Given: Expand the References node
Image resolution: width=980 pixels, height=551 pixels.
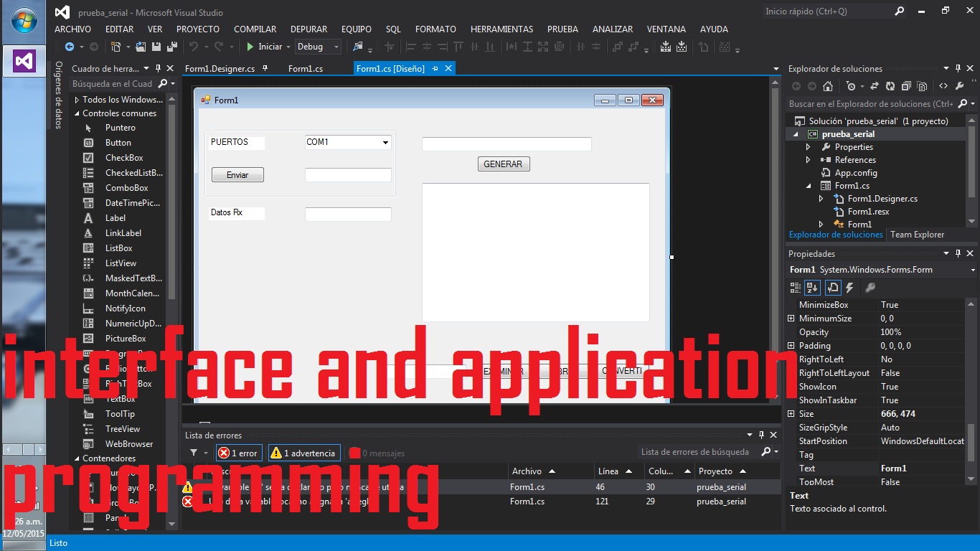Looking at the screenshot, I should point(809,160).
